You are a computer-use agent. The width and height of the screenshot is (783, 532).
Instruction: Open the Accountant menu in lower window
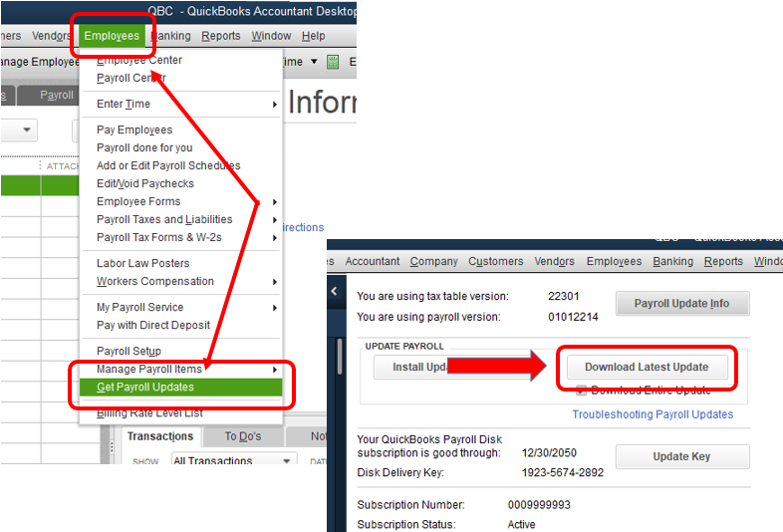pos(372,261)
